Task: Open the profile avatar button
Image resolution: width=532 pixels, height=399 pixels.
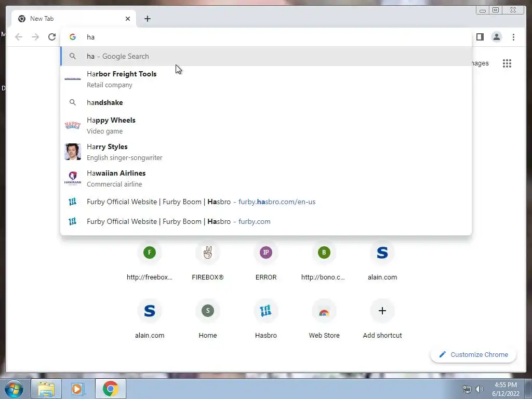Action: [496, 37]
